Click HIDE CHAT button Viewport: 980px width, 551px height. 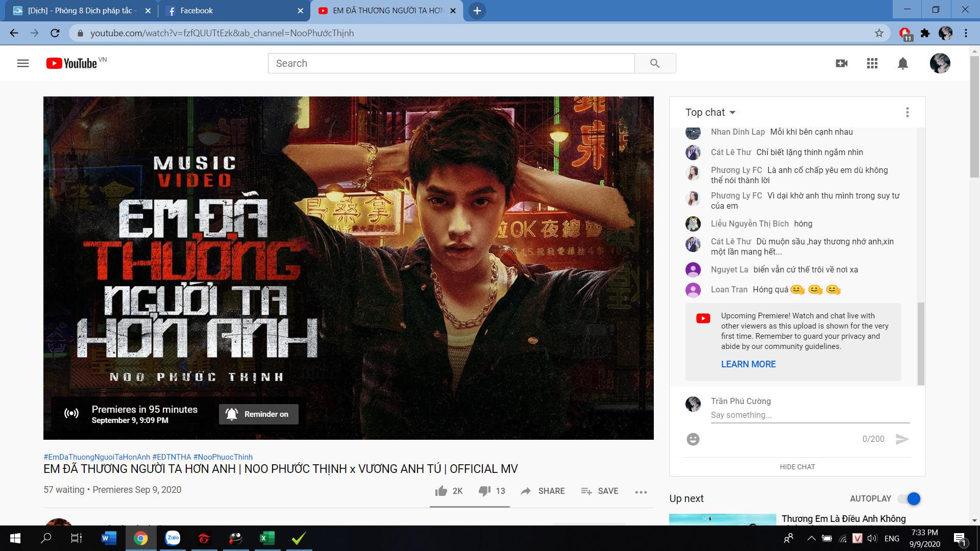pos(797,467)
